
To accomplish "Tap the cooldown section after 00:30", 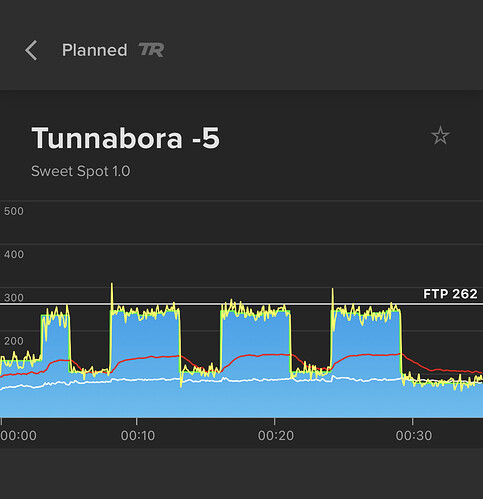I will pos(442,398).
